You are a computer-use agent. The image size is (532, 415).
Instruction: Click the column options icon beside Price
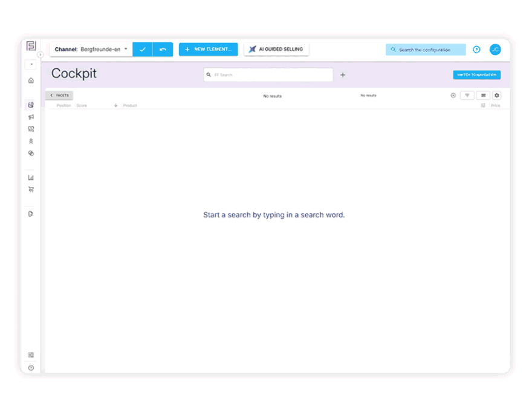click(x=483, y=106)
